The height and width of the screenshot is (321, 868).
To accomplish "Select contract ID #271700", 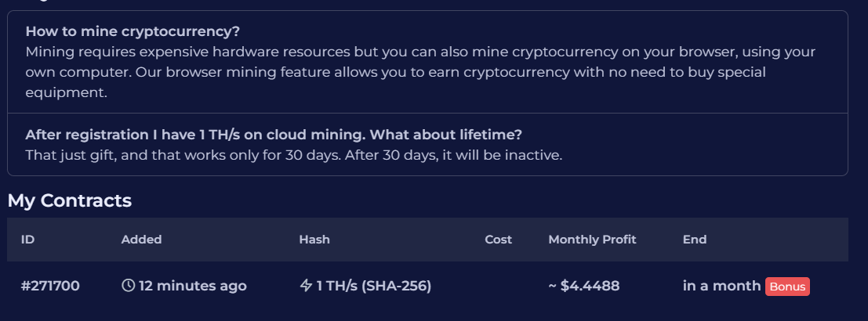I will click(x=50, y=286).
